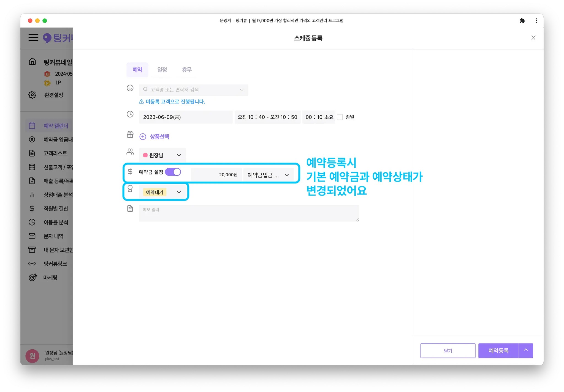
Task: Open the 원장님 staff dropdown
Action: 162,155
